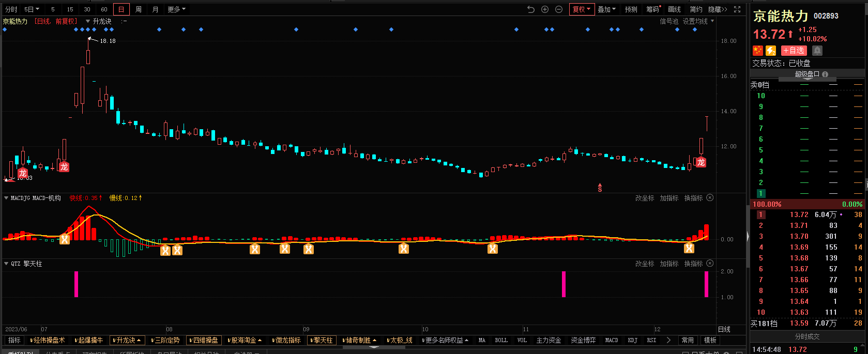Image resolution: width=868 pixels, height=354 pixels.
Task: Switch to the 周 weekly period tab
Action: point(139,9)
